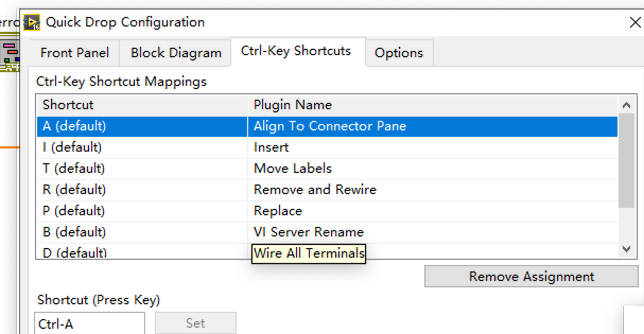Click the Set button below the shortcut field
The width and height of the screenshot is (644, 334).
(195, 323)
